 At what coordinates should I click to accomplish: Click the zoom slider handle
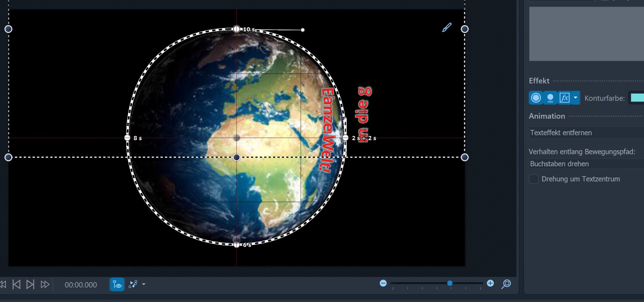[x=450, y=283]
